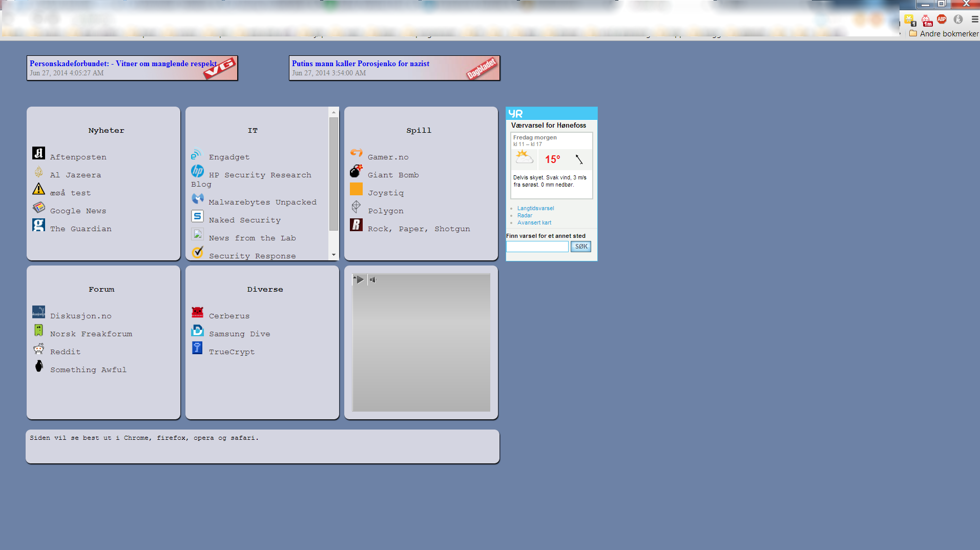Click the Polygon icon

356,207
